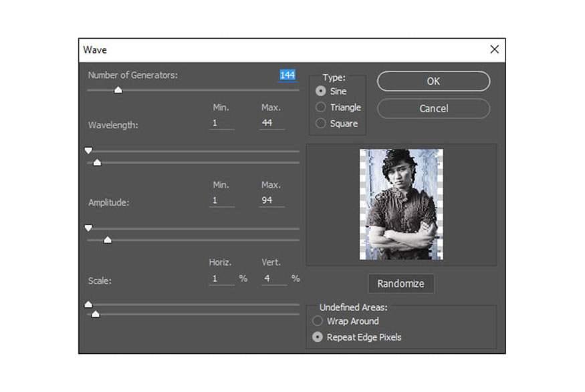This screenshot has width=585, height=392.
Task: Confirm with the OK button
Action: pos(433,81)
